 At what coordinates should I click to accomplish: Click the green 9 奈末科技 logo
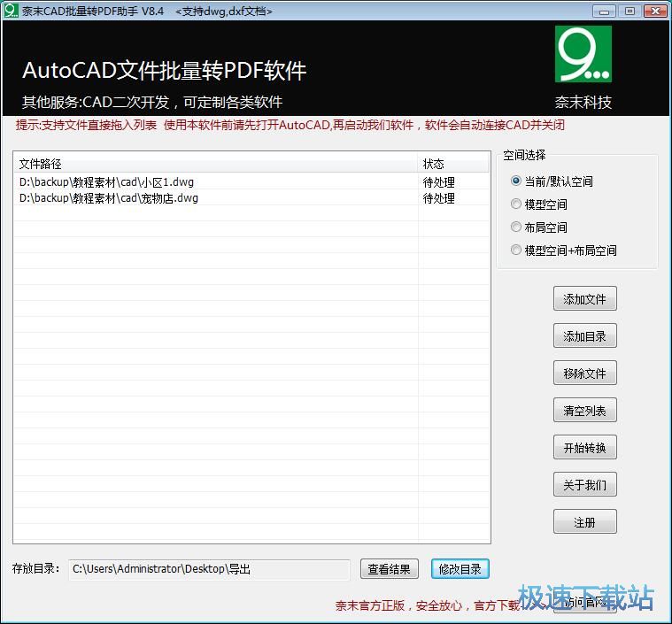[x=583, y=54]
